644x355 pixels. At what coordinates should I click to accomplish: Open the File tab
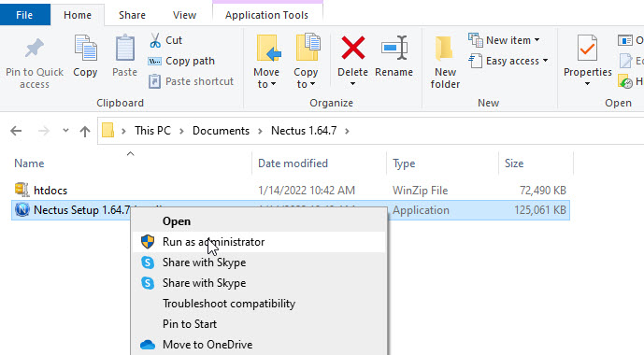[x=24, y=15]
